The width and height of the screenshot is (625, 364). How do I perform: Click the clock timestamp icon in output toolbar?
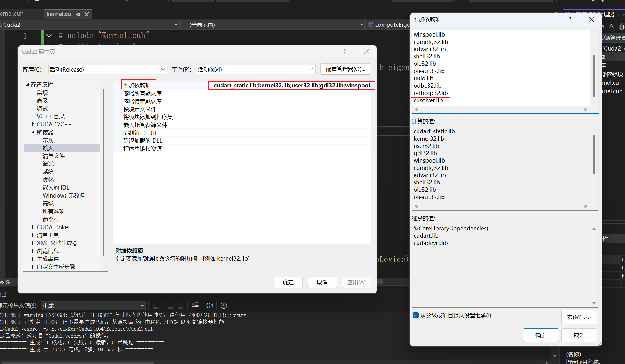[224, 305]
